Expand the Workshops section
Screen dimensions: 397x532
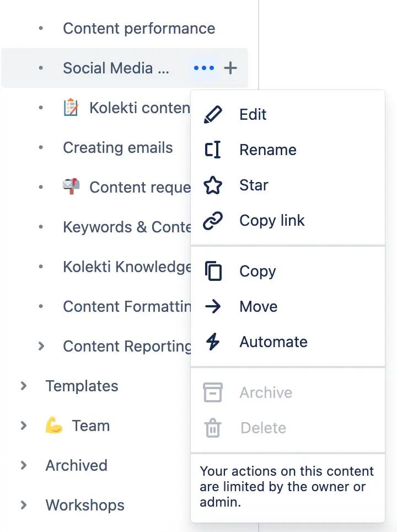(23, 505)
